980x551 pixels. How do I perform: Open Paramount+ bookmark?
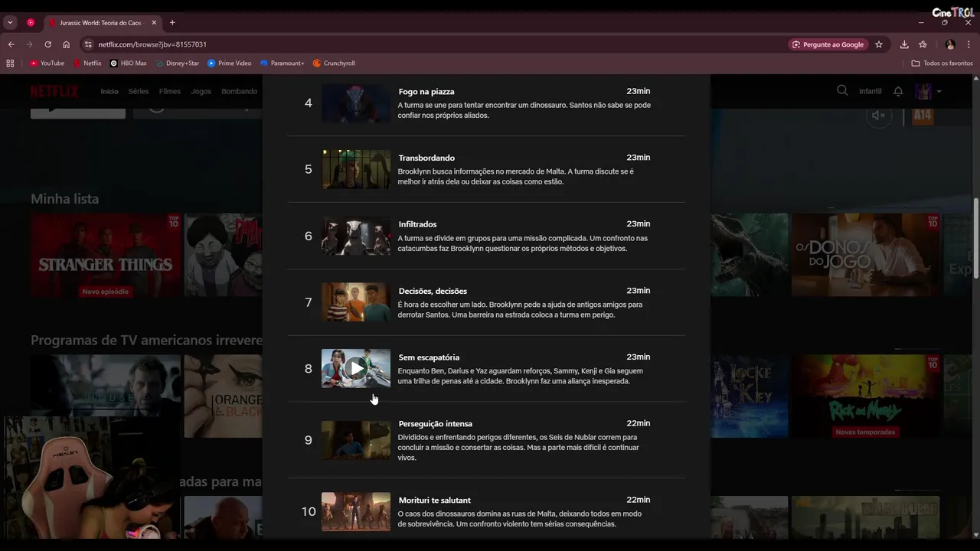pos(282,63)
